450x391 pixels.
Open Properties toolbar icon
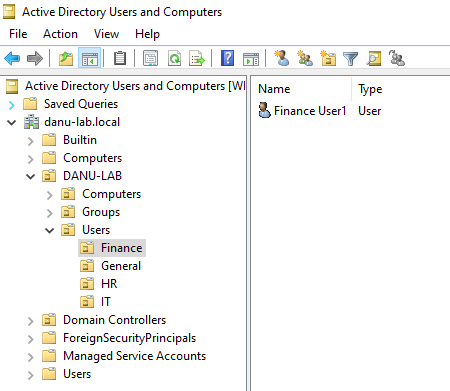click(150, 59)
